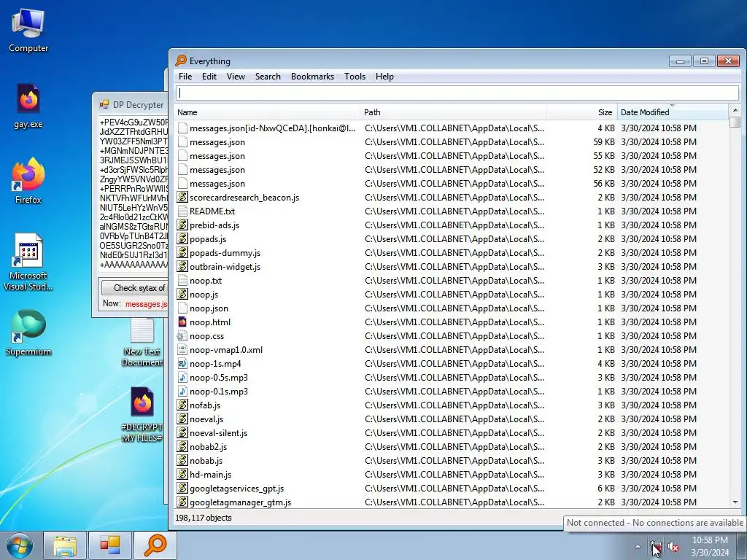The height and width of the screenshot is (560, 747).
Task: Click the README.txt file icon
Action: [182, 211]
